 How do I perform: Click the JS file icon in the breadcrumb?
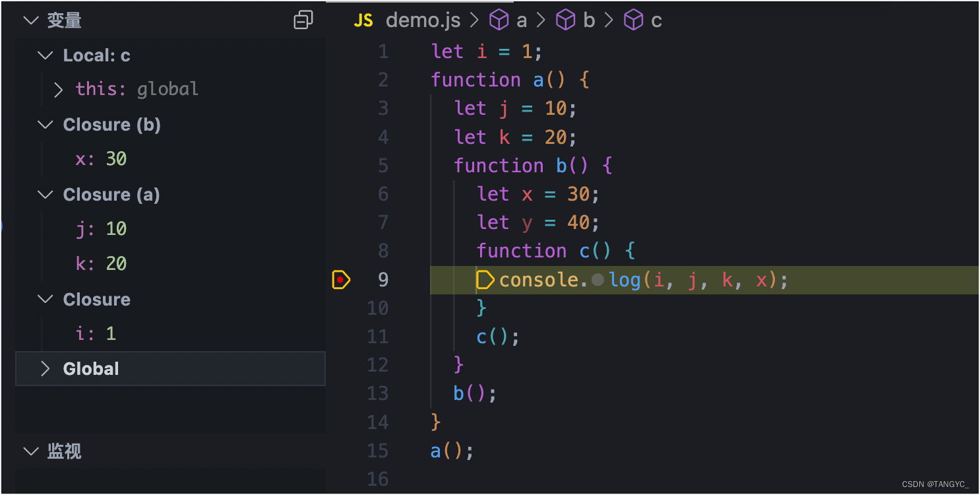coord(363,20)
